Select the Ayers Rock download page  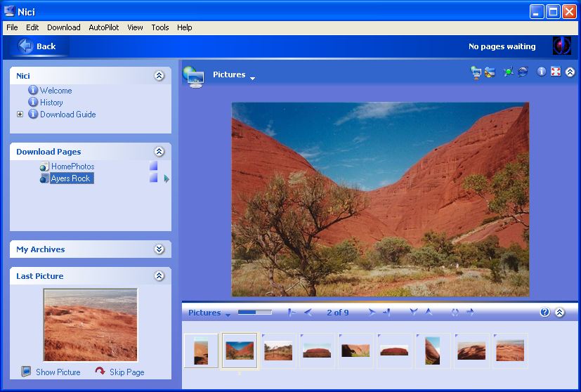click(70, 178)
